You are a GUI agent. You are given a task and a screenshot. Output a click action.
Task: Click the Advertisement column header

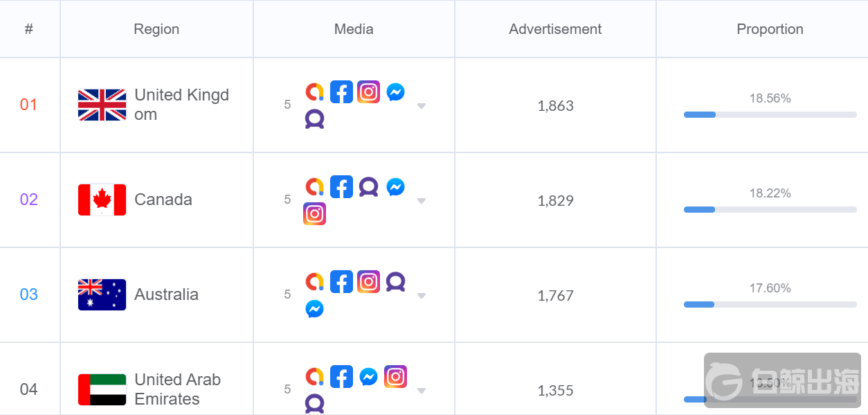(555, 29)
